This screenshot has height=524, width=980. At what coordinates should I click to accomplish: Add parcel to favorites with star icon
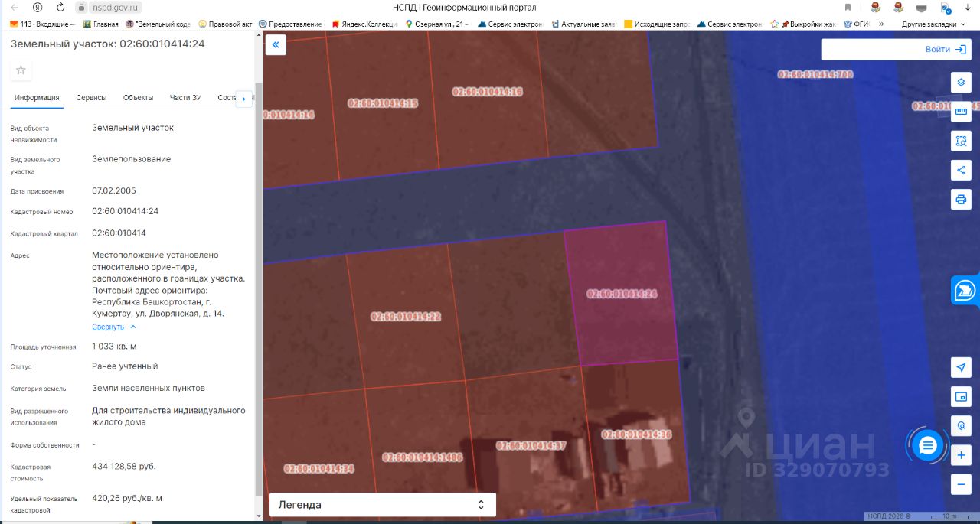21,70
